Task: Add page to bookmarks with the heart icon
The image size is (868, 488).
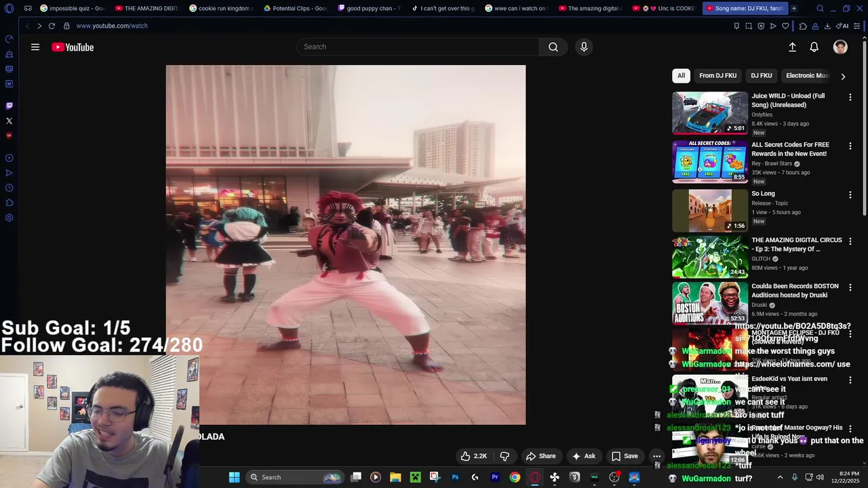Action: pos(785,26)
